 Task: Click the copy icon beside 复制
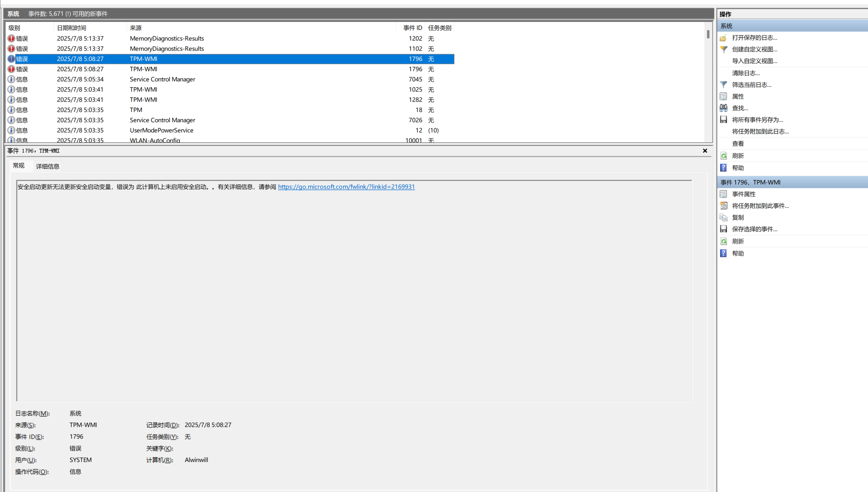coord(723,217)
